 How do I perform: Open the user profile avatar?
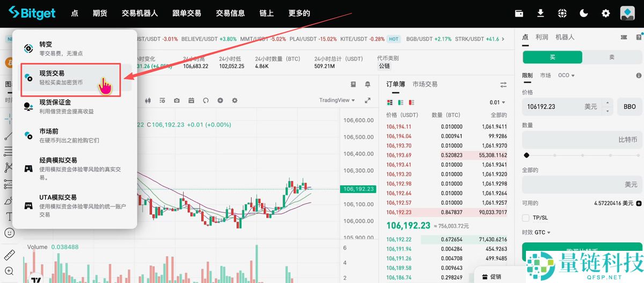[627, 13]
